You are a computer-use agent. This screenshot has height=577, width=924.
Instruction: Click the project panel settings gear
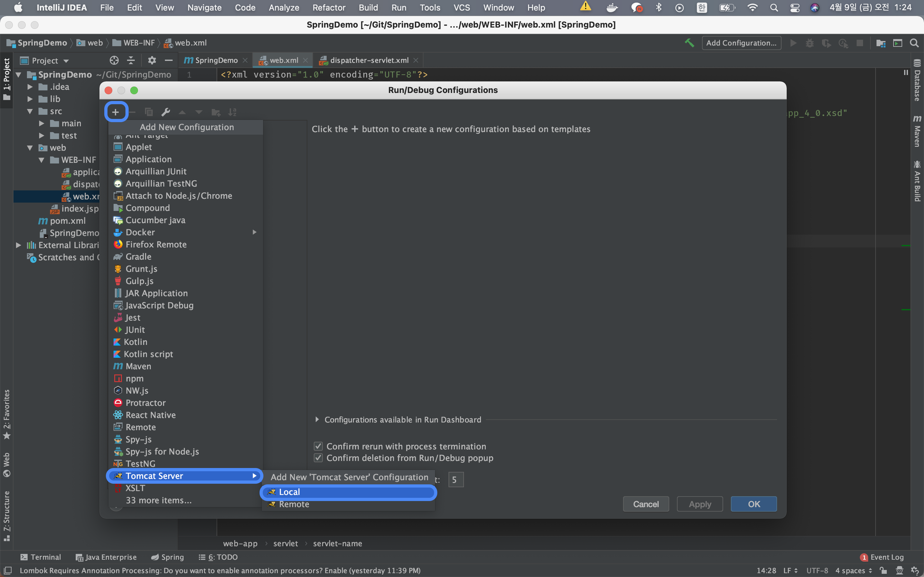151,60
